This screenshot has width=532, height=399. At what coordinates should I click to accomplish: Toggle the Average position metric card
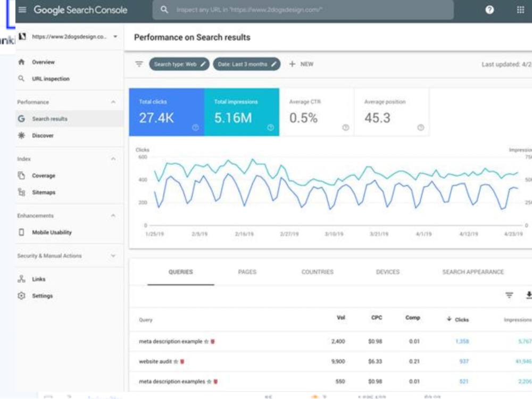pyautogui.click(x=392, y=112)
